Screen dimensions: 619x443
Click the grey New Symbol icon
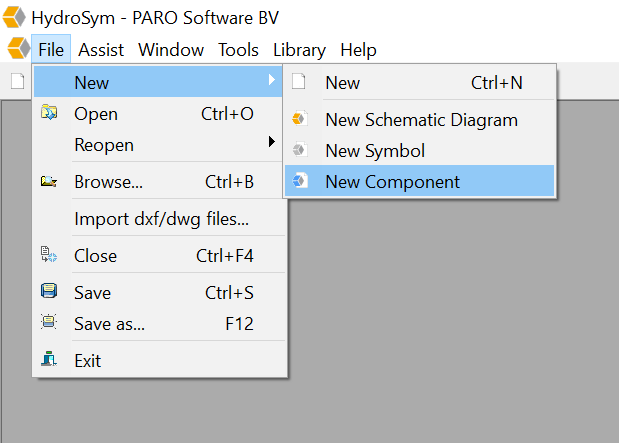tap(300, 149)
